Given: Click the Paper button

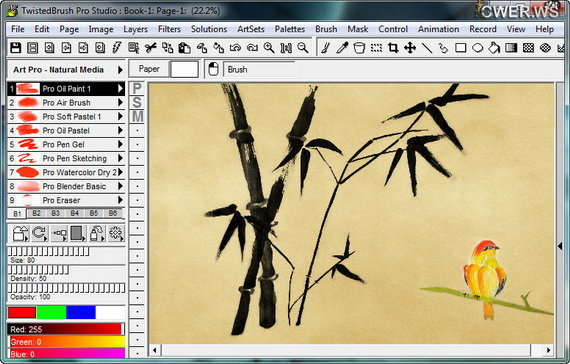Looking at the screenshot, I should [x=149, y=69].
